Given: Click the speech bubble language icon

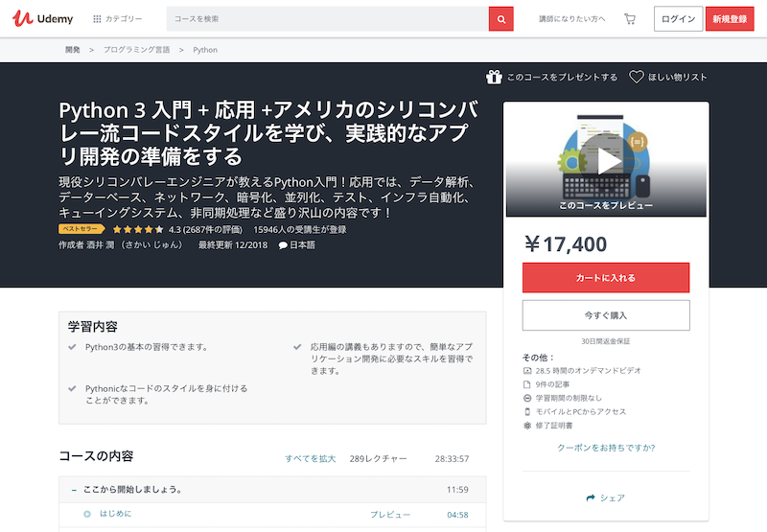Looking at the screenshot, I should click(283, 245).
